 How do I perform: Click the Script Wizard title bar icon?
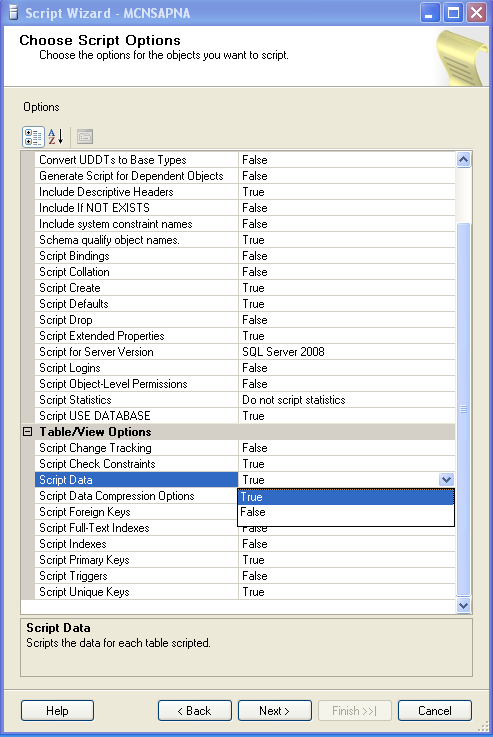14,13
